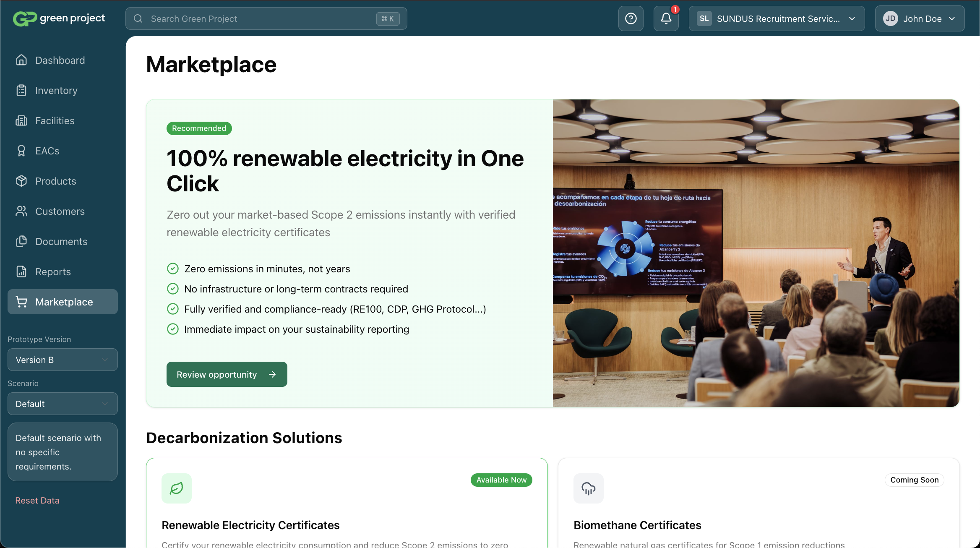The width and height of the screenshot is (980, 548).
Task: Click the EACs award icon
Action: pyautogui.click(x=21, y=151)
